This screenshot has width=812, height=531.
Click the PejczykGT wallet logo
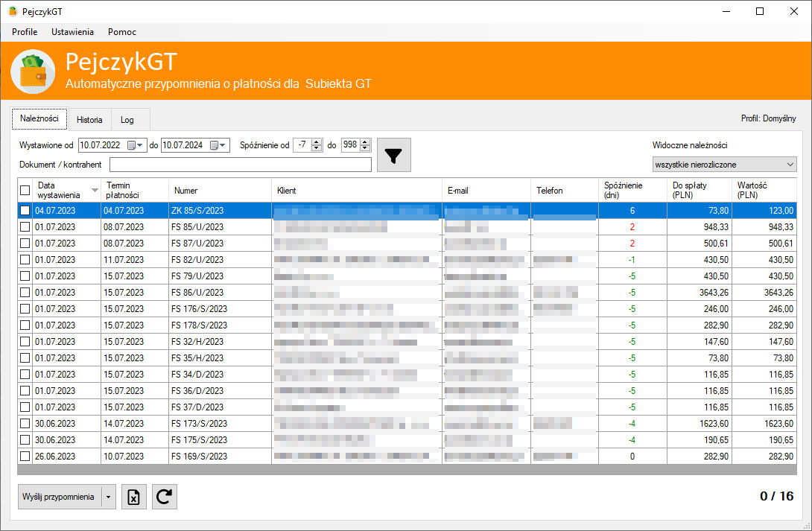click(33, 71)
